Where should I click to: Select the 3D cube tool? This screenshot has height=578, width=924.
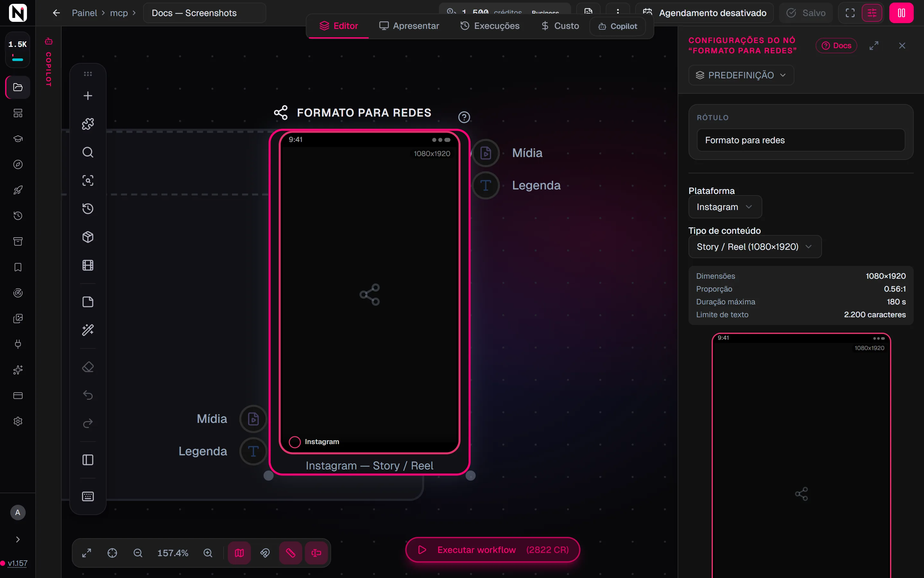(88, 237)
